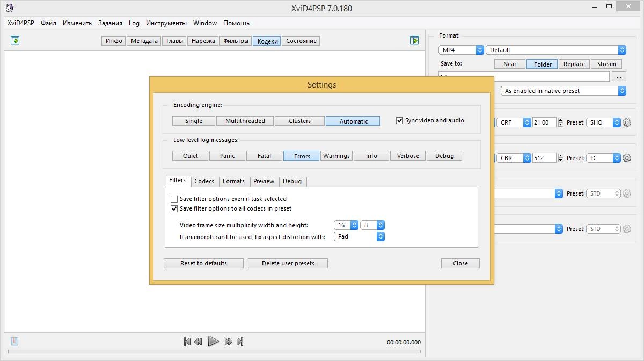
Task: Open the Log menu
Action: pos(134,23)
